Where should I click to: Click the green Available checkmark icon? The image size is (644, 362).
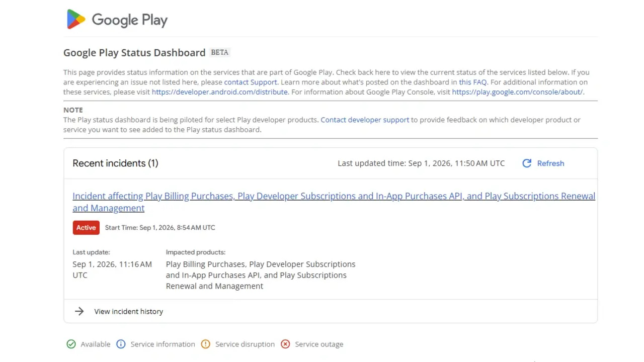pyautogui.click(x=71, y=344)
